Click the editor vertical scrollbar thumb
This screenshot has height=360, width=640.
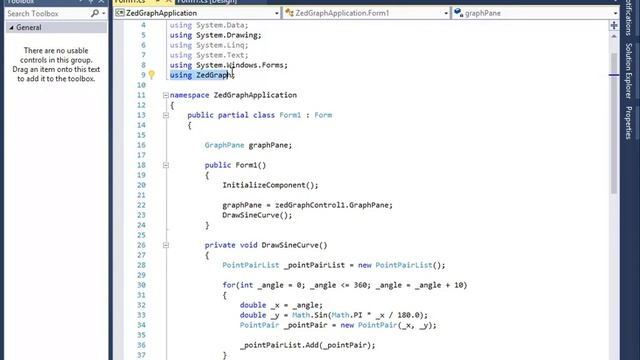[x=614, y=123]
